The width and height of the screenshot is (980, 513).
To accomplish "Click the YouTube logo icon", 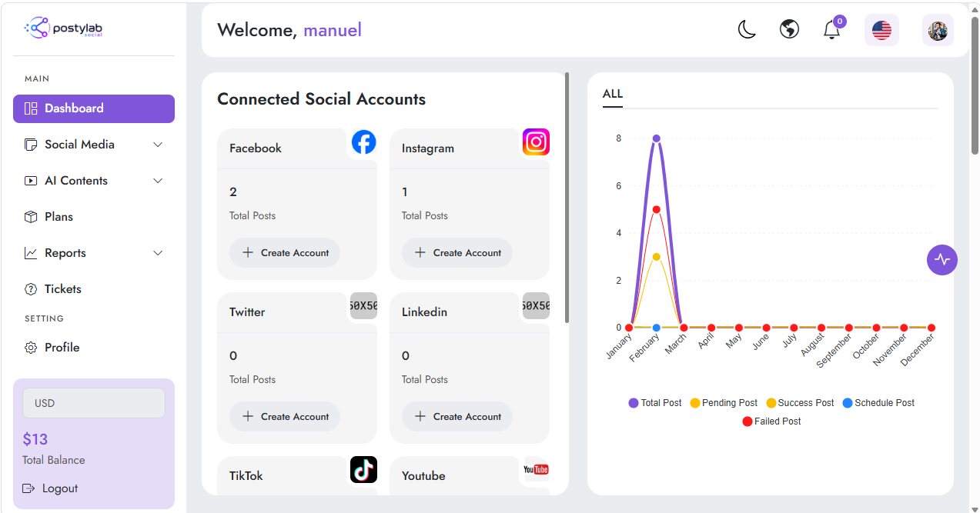I will (536, 469).
